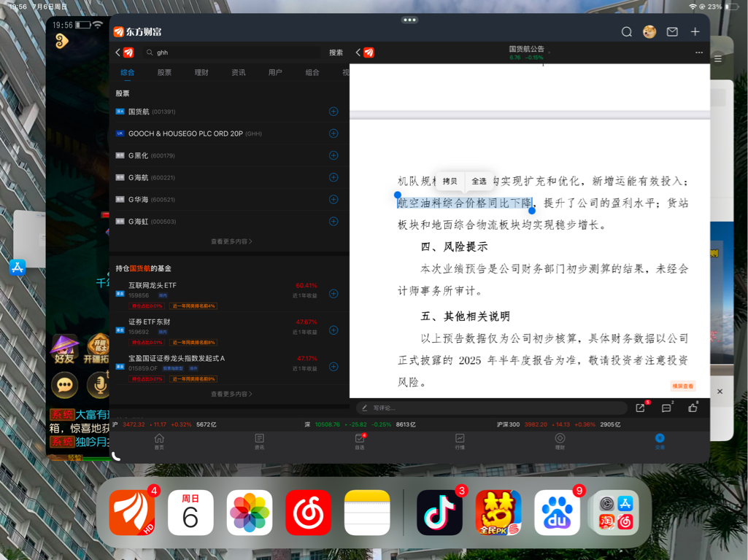Open the 交易 trade bottom tab
This screenshot has width=748, height=560.
(x=660, y=441)
